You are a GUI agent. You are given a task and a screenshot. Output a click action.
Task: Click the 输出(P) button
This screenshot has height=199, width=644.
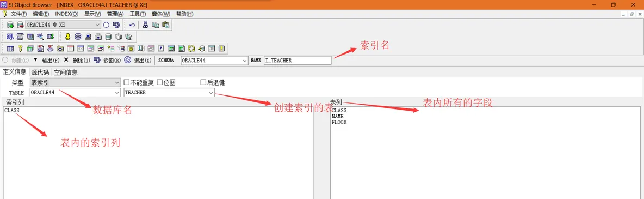(x=51, y=60)
